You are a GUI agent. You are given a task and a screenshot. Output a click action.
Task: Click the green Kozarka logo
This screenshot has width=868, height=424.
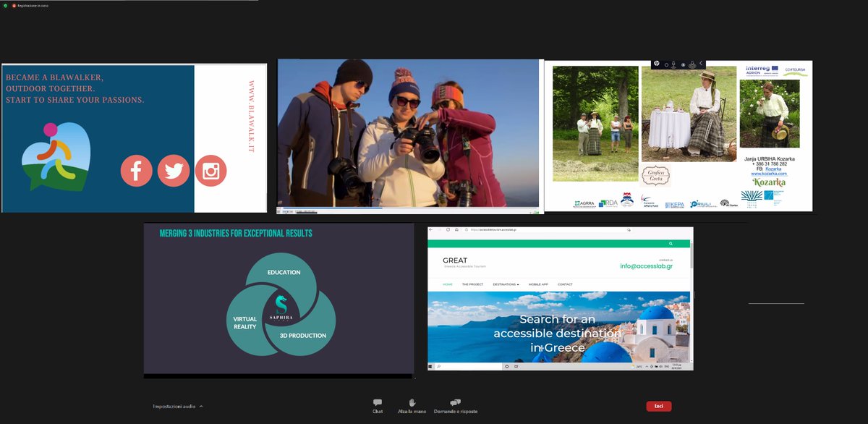pos(769,182)
